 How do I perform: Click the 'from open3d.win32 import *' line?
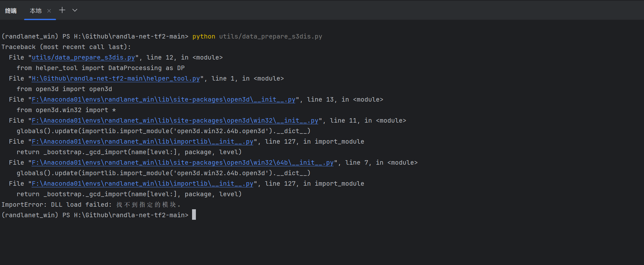pyautogui.click(x=66, y=110)
